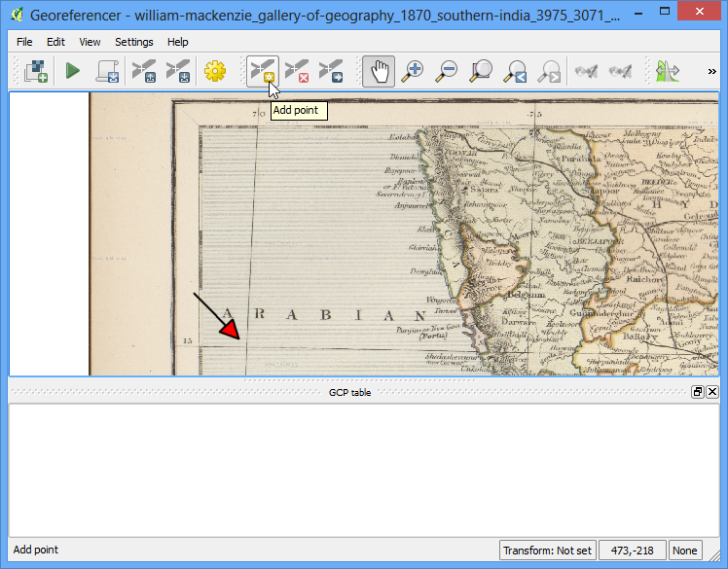Expand the toolbar overflow chevron
The width and height of the screenshot is (728, 569).
click(x=711, y=71)
